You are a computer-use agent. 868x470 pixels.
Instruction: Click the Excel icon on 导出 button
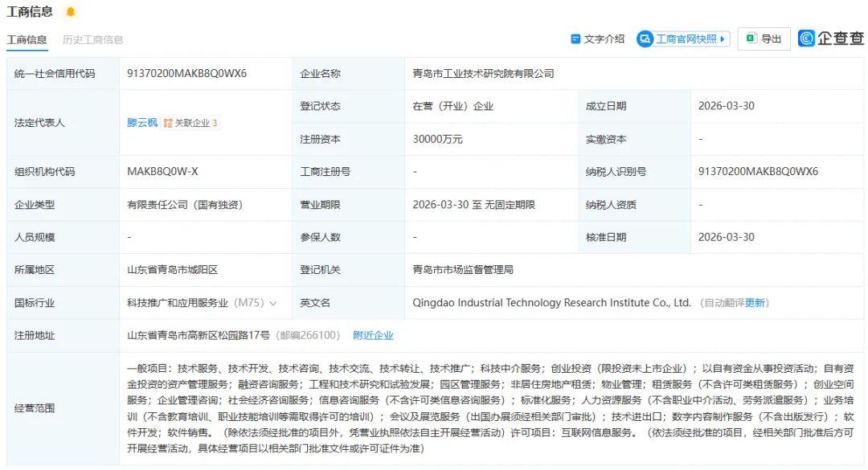tap(751, 39)
